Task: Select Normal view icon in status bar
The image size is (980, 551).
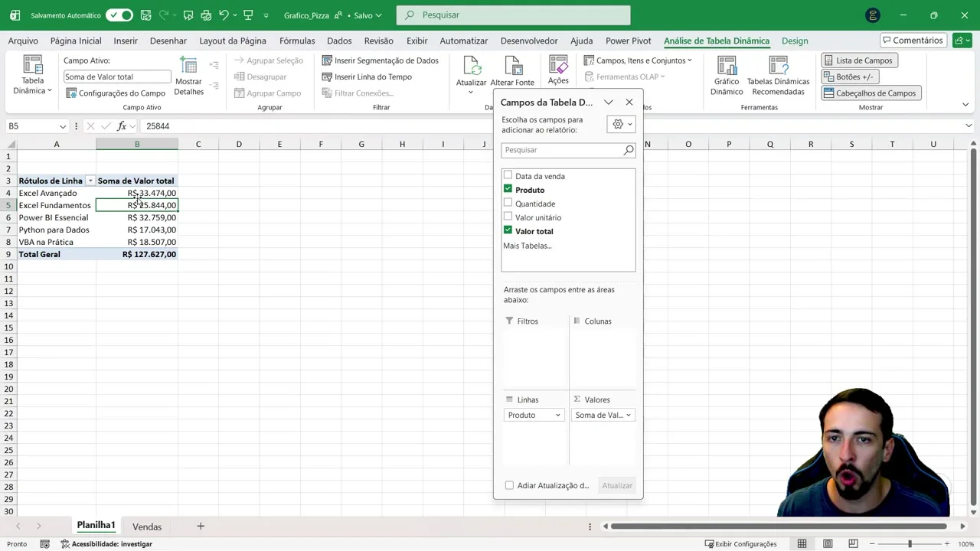Action: [x=802, y=544]
